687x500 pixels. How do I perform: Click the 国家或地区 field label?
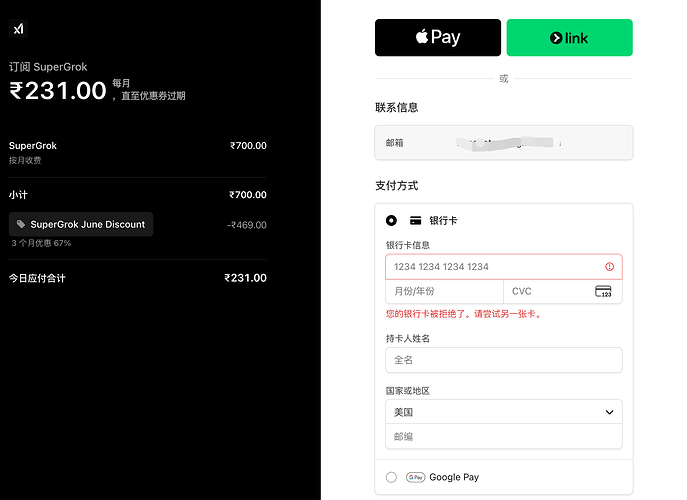coord(407,391)
